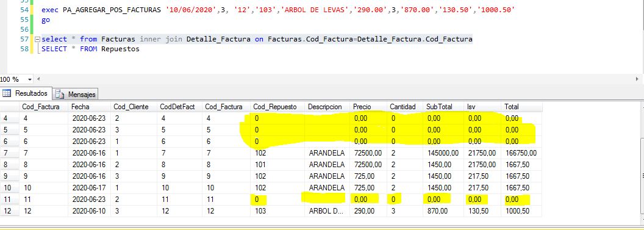The width and height of the screenshot is (644, 230).
Task: Switch to the Resultados tab
Action: point(26,93)
